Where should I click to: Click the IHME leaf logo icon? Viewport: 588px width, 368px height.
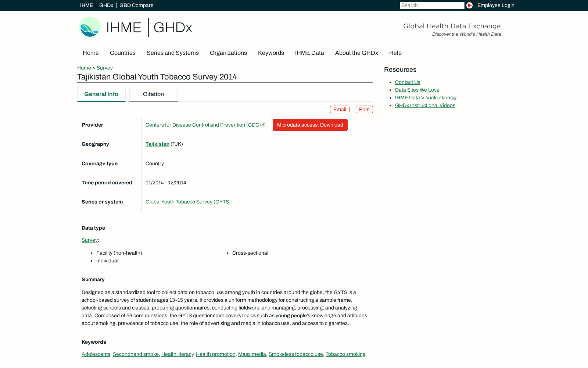click(x=90, y=27)
